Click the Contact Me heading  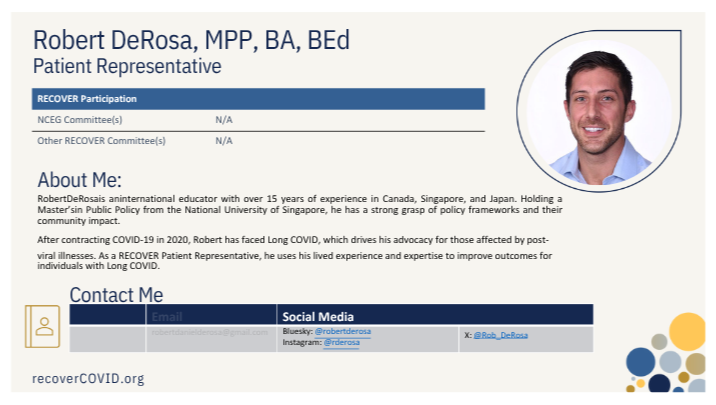click(116, 295)
